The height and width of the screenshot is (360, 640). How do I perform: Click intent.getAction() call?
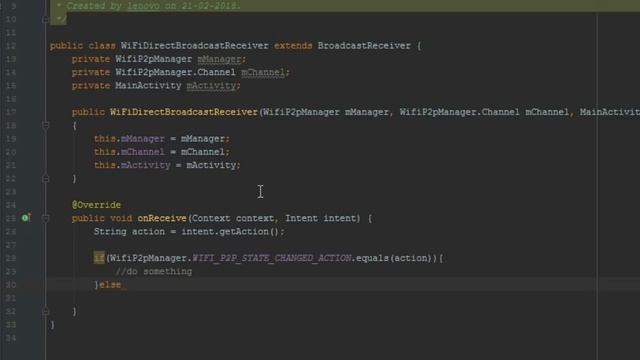tap(230, 232)
